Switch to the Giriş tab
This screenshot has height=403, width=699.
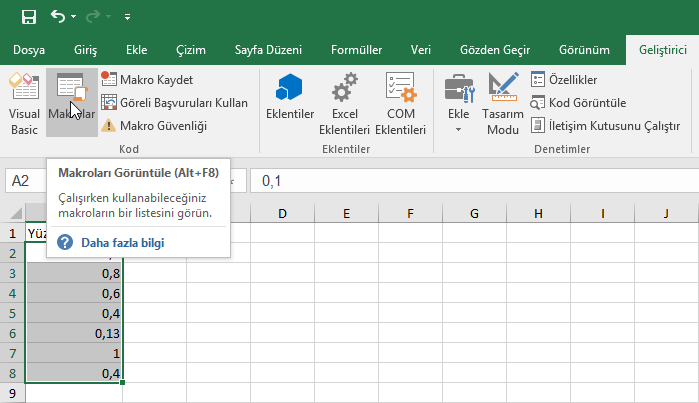click(85, 50)
